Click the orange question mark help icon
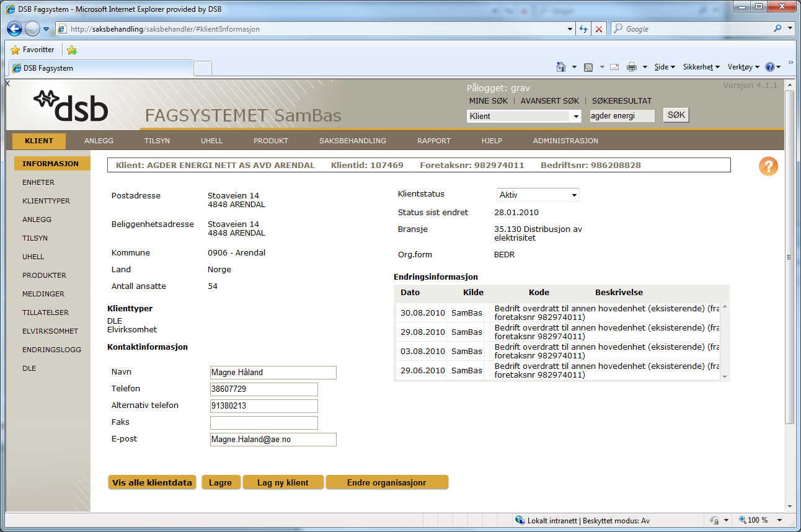 click(x=768, y=166)
